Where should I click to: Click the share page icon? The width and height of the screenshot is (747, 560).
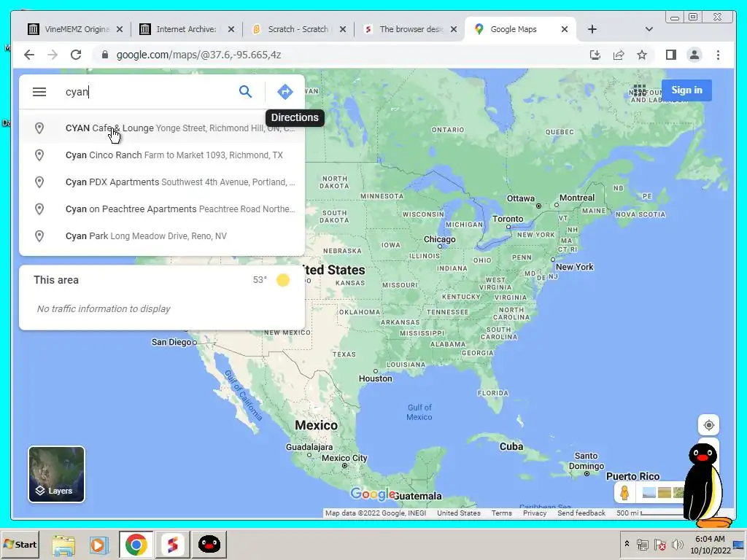point(619,55)
